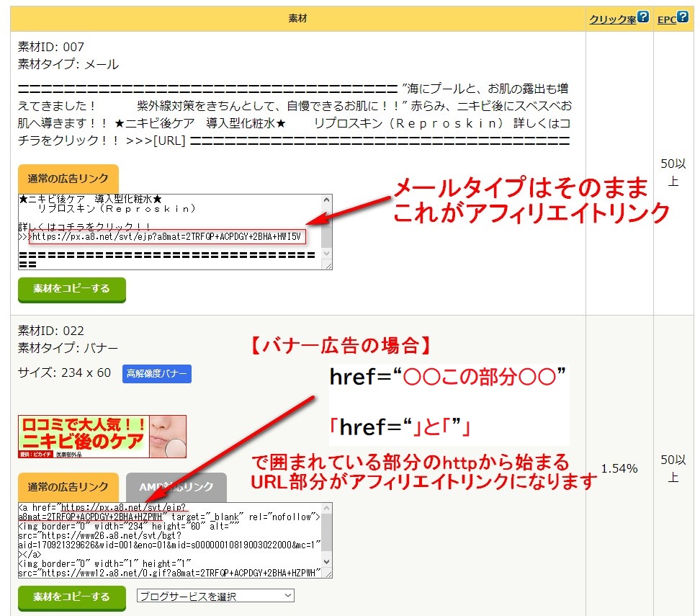Image resolution: width=700 pixels, height=616 pixels.
Task: Click scroll-up arrow in mail code textarea
Action: pyautogui.click(x=327, y=201)
